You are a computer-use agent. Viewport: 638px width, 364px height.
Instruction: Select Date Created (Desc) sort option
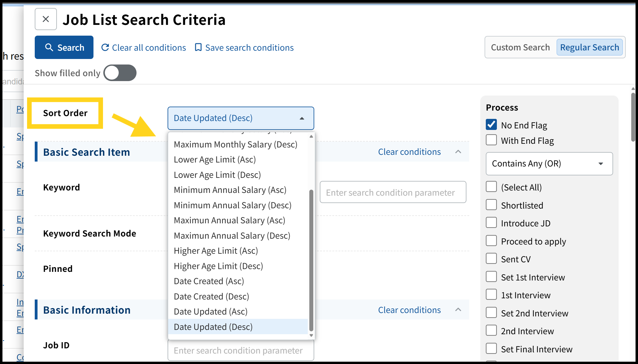point(211,296)
